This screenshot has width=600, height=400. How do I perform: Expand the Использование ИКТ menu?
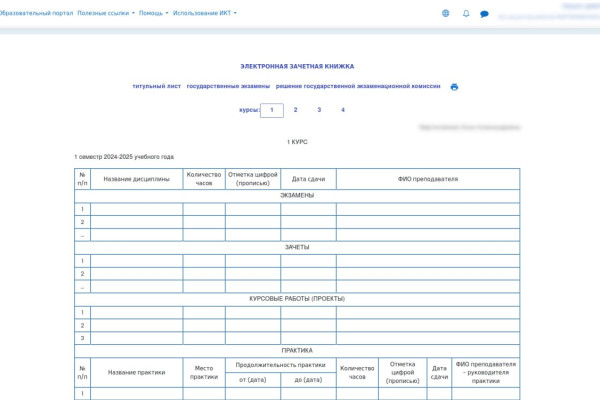204,14
